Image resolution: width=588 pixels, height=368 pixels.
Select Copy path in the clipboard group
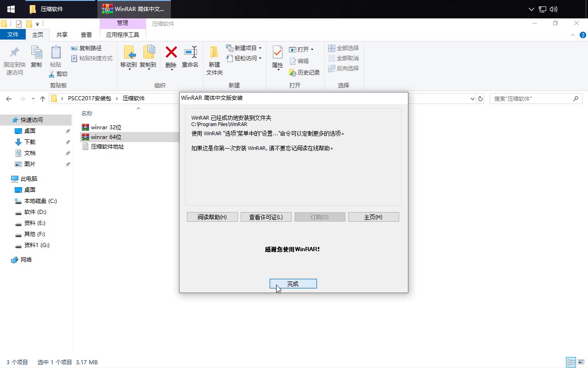[86, 48]
